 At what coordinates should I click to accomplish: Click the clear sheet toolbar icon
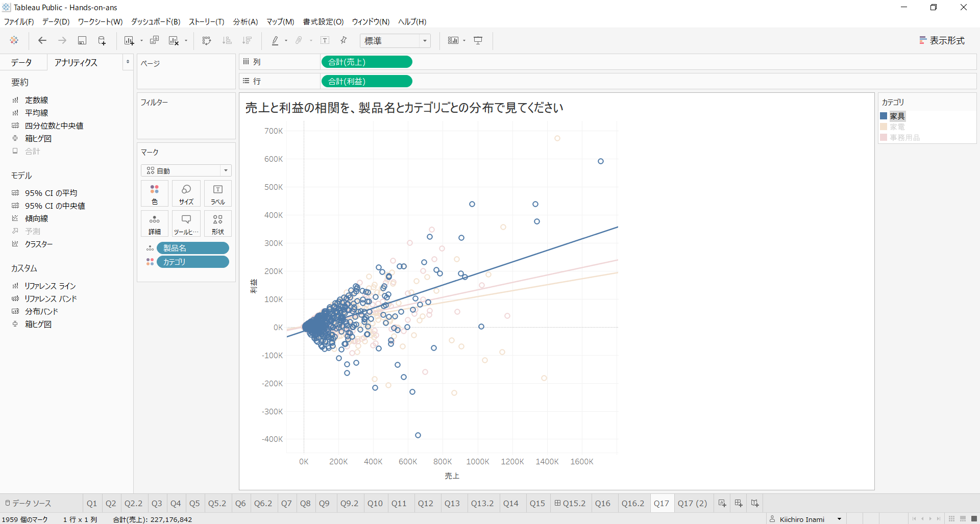click(174, 40)
